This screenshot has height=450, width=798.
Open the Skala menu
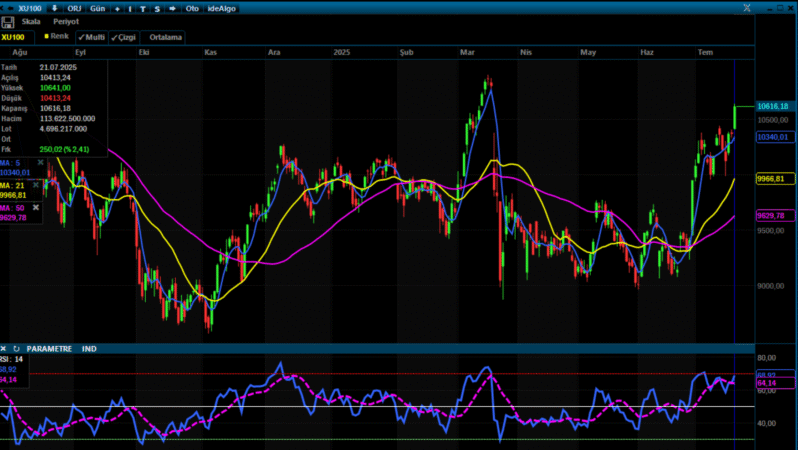[x=31, y=21]
